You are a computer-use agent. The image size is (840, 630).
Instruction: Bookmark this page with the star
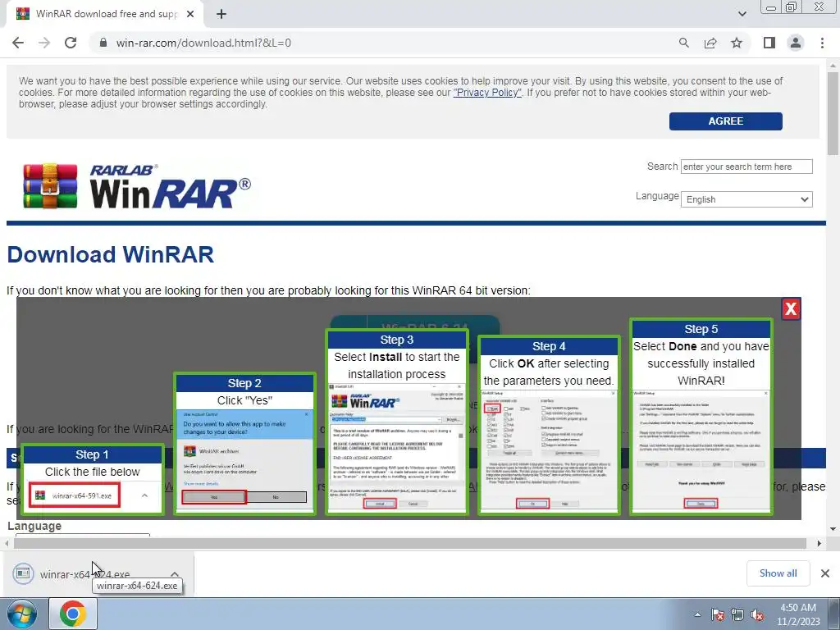(x=737, y=43)
